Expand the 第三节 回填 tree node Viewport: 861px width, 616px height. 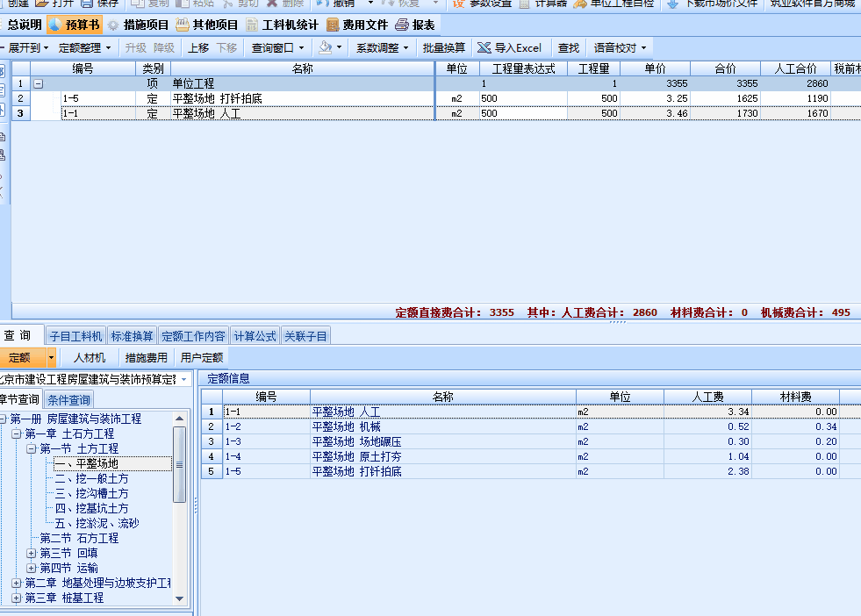point(32,553)
